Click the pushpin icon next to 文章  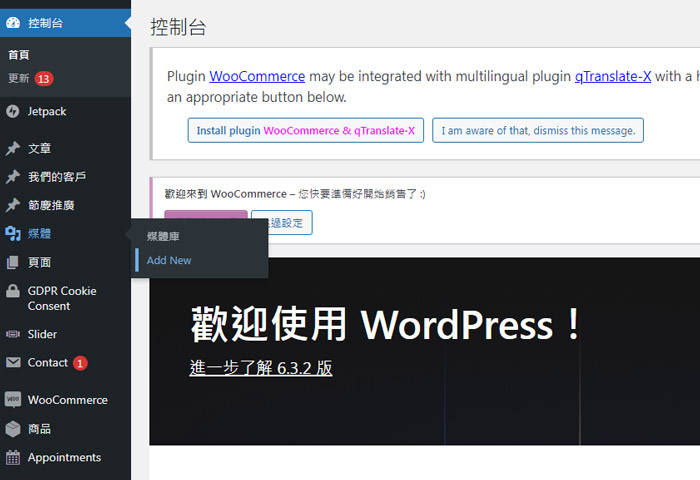[x=13, y=148]
